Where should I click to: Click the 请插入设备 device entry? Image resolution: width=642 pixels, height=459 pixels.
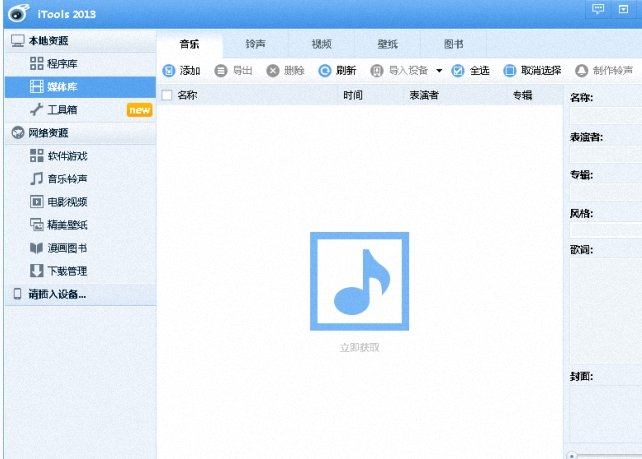click(80, 294)
